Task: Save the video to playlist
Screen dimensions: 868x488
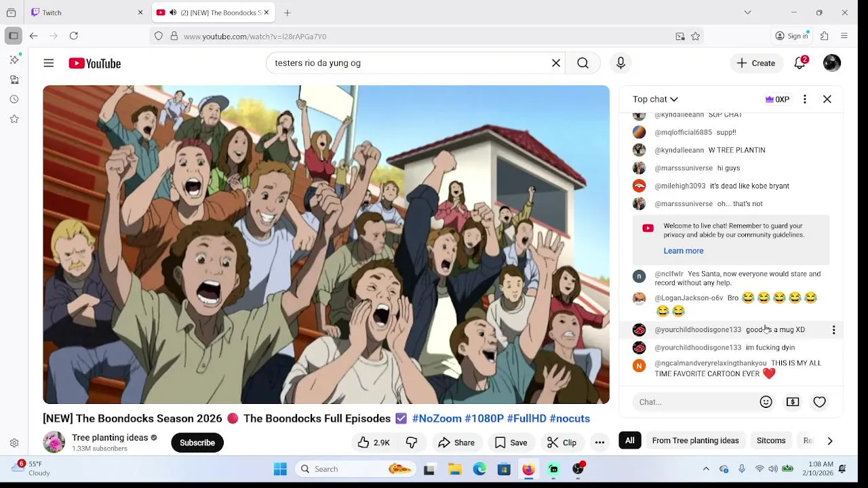Action: coord(511,443)
